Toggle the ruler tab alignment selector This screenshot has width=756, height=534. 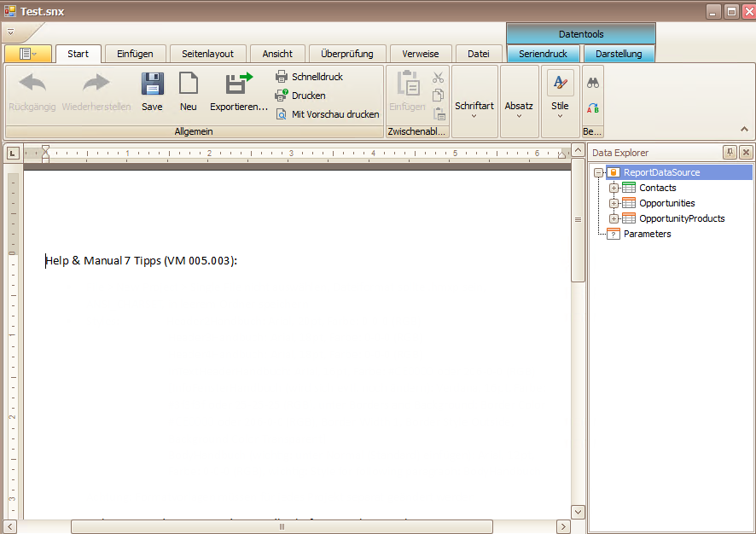pos(13,154)
